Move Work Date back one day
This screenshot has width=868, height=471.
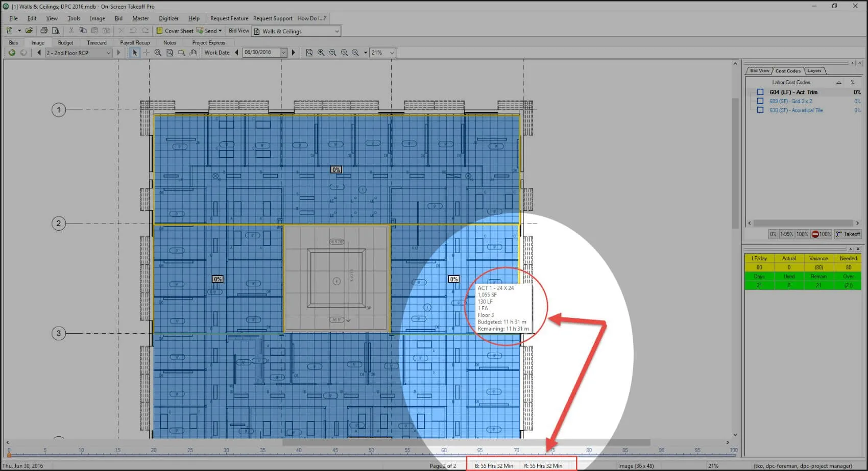236,53
